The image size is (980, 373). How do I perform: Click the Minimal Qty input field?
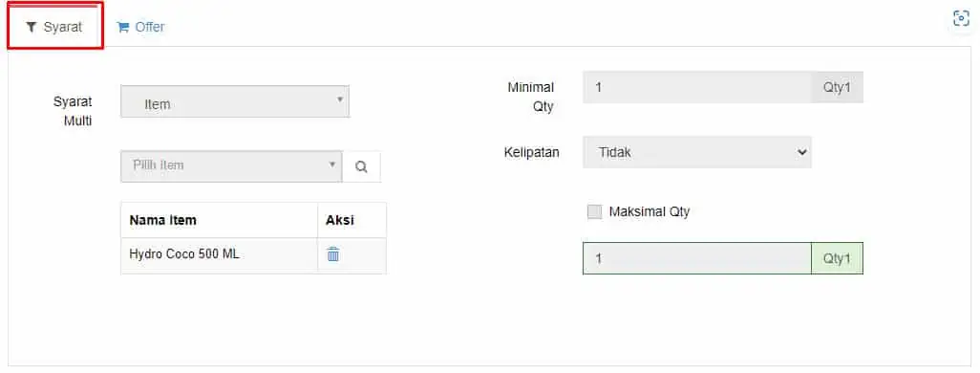[x=697, y=87]
